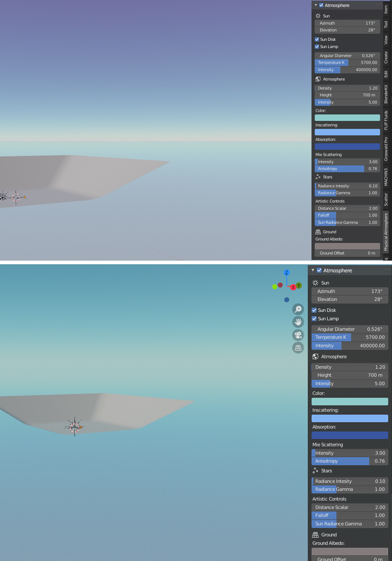Viewport: 392px width, 561px height.
Task: Toggle camera view with the camera gizmo
Action: pyautogui.click(x=298, y=335)
